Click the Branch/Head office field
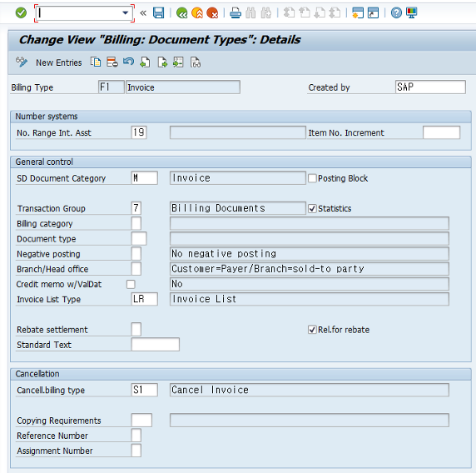Image resolution: width=476 pixels, height=473 pixels. pos(136,269)
